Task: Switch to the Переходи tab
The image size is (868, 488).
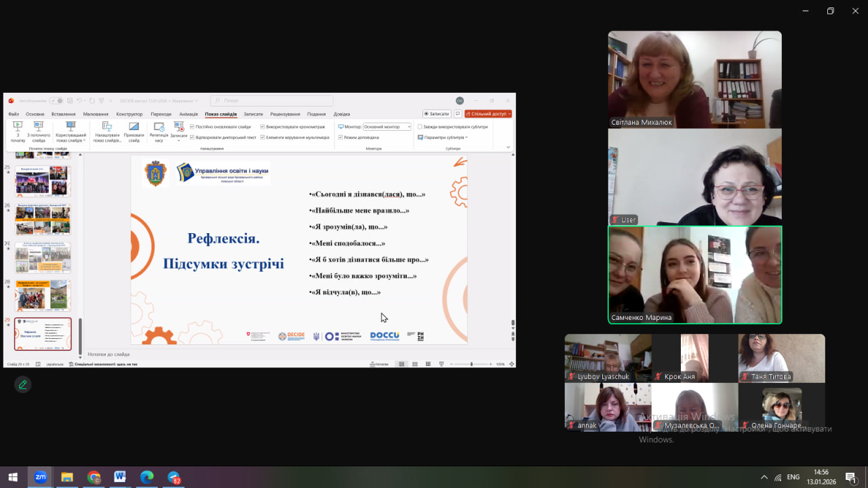Action: pos(161,114)
